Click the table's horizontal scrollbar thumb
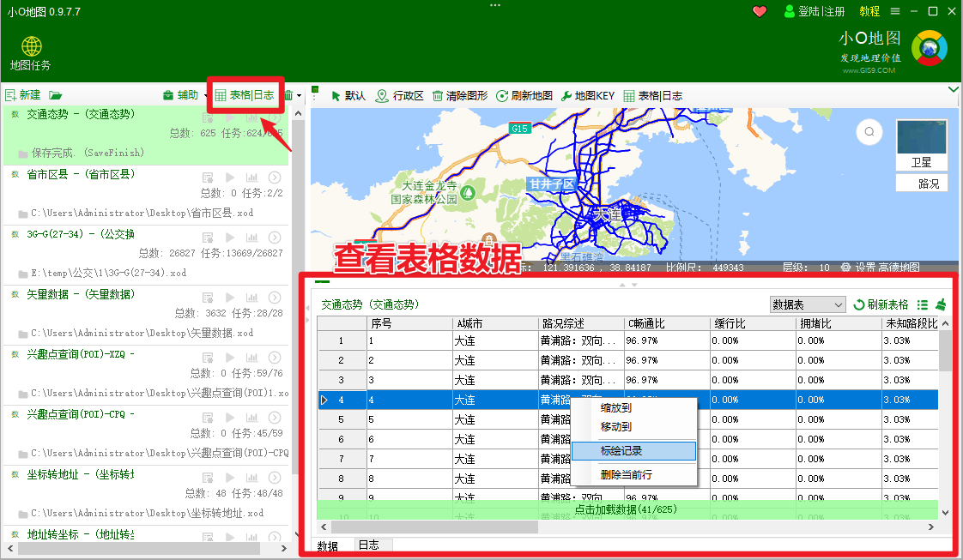 click(434, 527)
